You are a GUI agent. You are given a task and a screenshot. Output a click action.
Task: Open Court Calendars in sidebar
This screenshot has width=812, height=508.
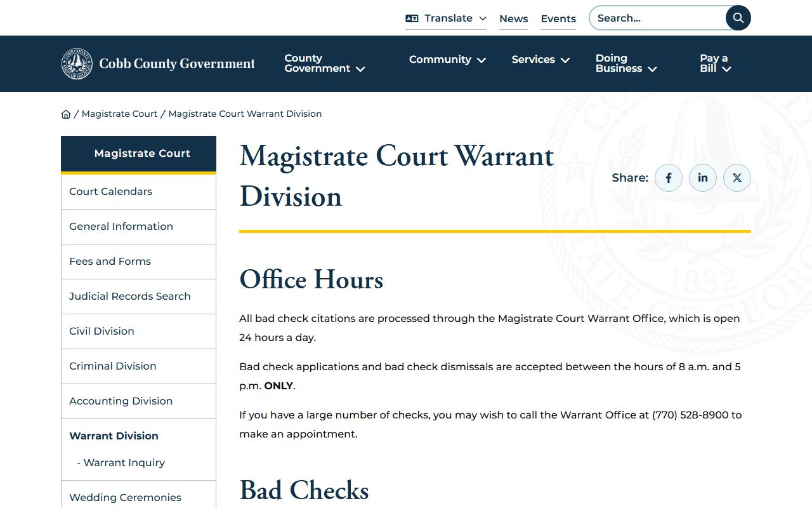pos(138,192)
